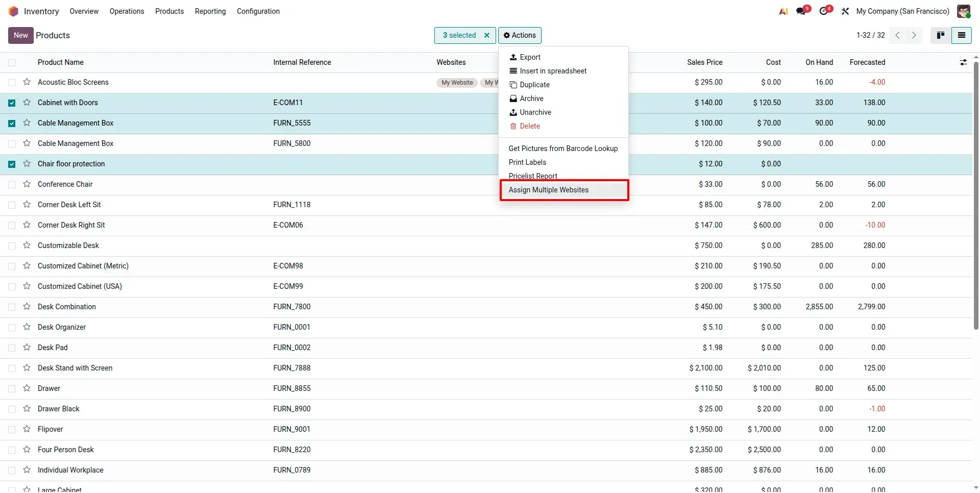Check Cable Management Box FURN_5800 row
Screen dimensions: 980x493
pos(12,144)
